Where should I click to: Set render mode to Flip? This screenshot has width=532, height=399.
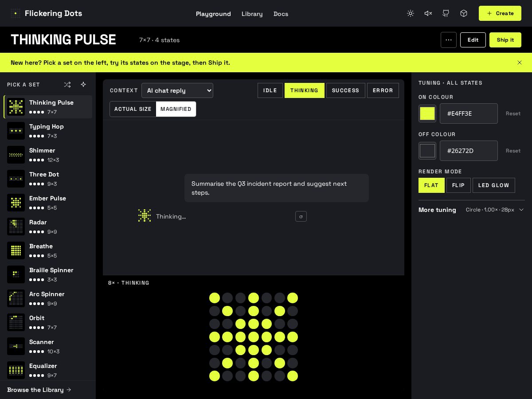[458, 185]
